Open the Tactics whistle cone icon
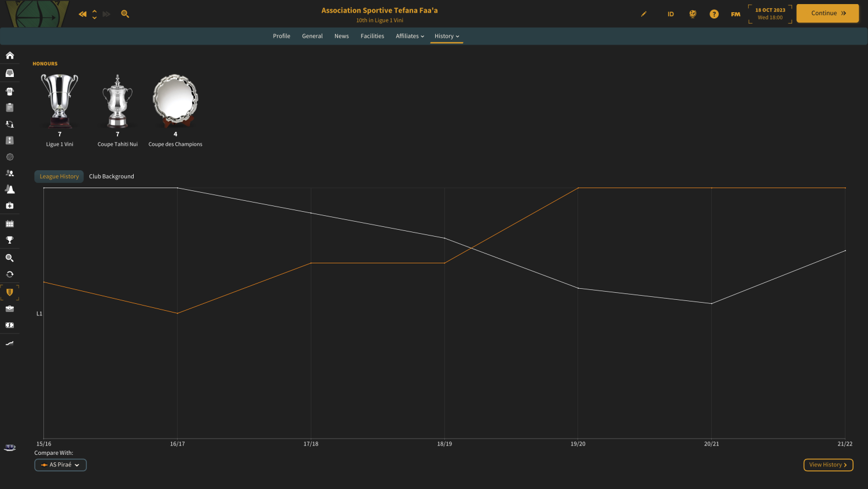 point(10,189)
